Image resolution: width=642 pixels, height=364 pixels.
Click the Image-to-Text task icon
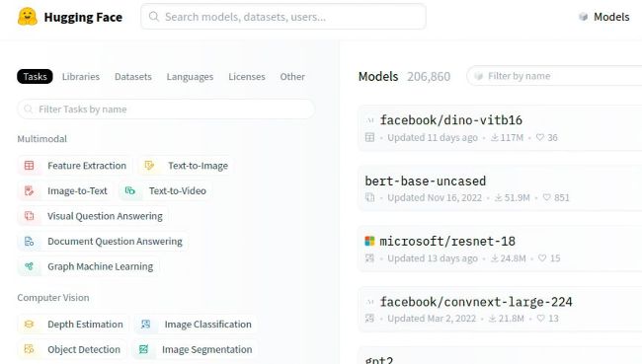point(29,191)
